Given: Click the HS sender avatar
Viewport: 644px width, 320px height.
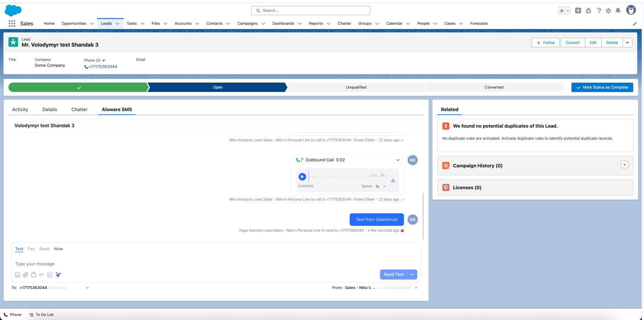Looking at the screenshot, I should (x=413, y=219).
